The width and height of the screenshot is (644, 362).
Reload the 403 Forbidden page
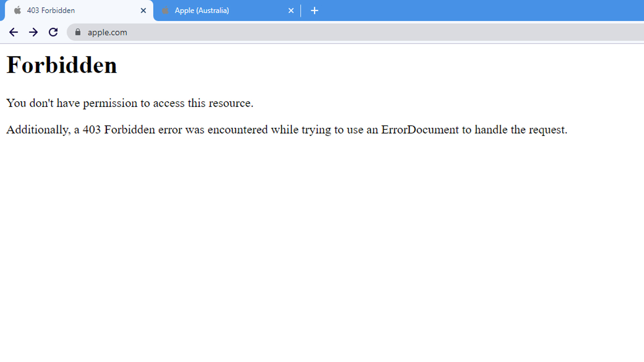point(53,32)
